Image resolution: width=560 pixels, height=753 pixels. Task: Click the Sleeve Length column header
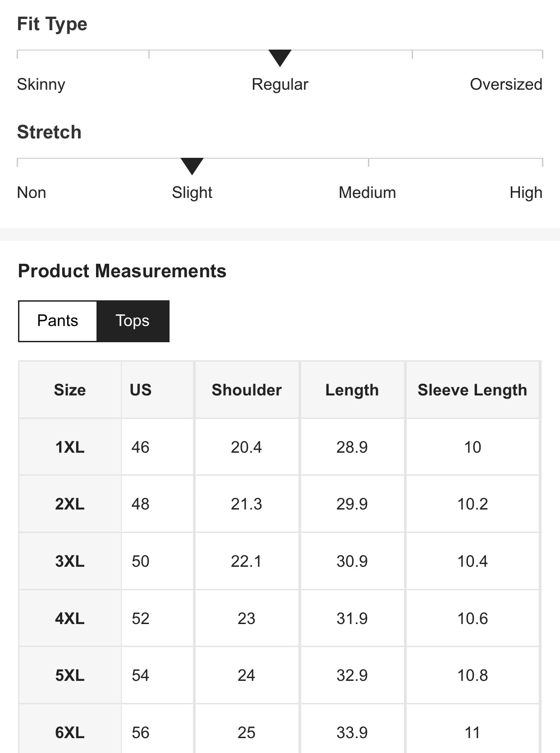472,390
